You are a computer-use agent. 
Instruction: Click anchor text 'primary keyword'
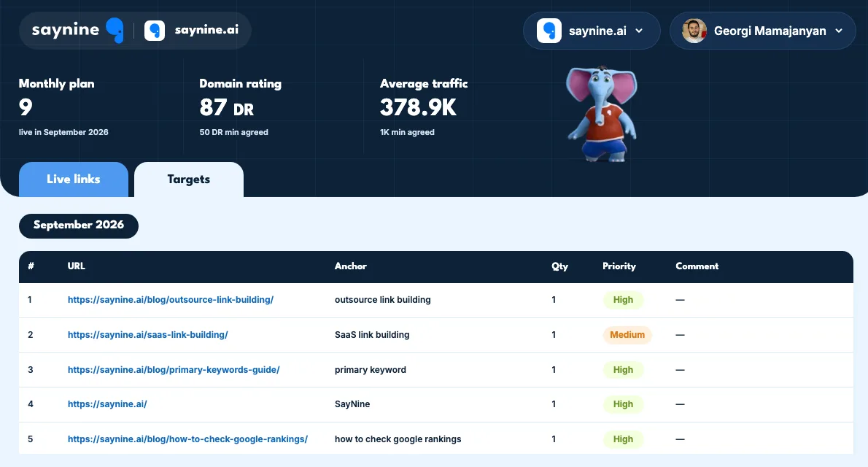point(371,369)
